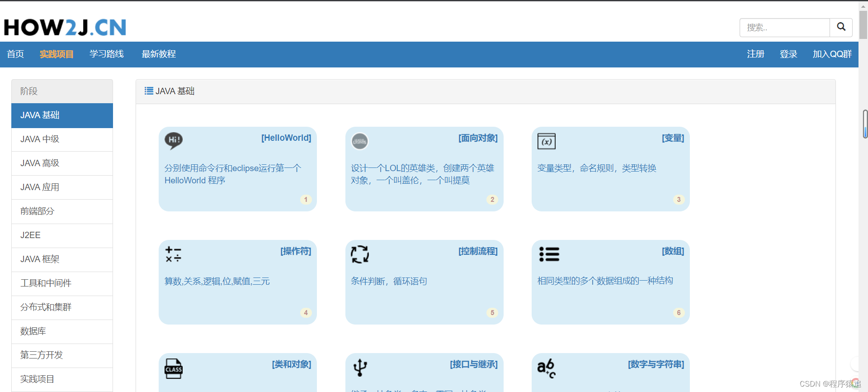Select JAVA 高级 in the sidebar
868x392 pixels.
(x=62, y=163)
